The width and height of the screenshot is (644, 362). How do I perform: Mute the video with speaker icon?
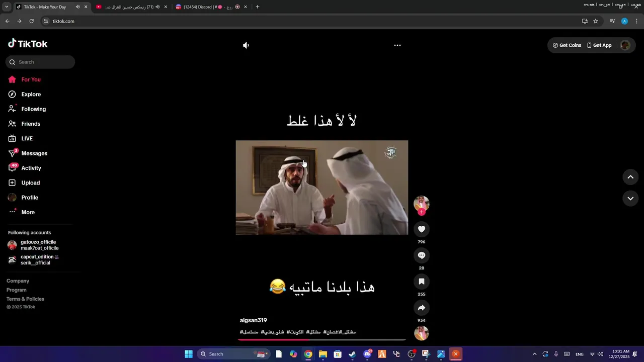[246, 45]
